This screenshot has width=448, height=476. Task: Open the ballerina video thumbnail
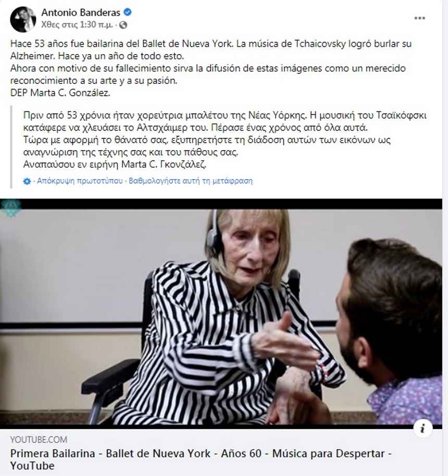(221, 314)
